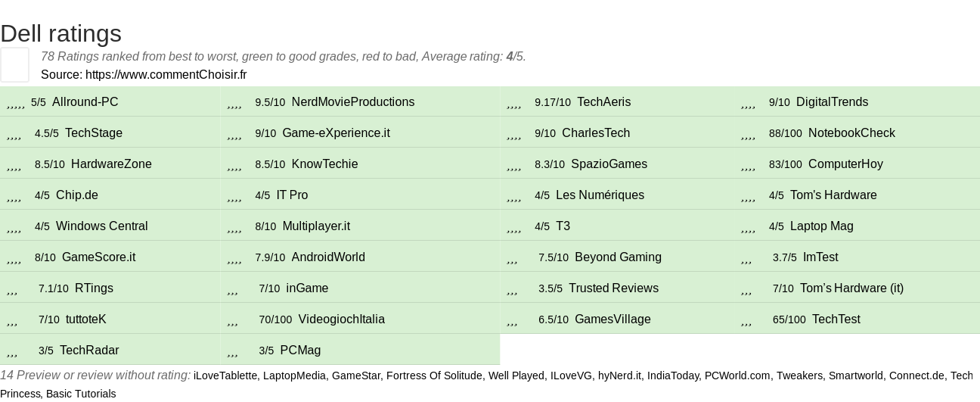Open the TechStage review
This screenshot has height=402, width=980.
point(94,133)
